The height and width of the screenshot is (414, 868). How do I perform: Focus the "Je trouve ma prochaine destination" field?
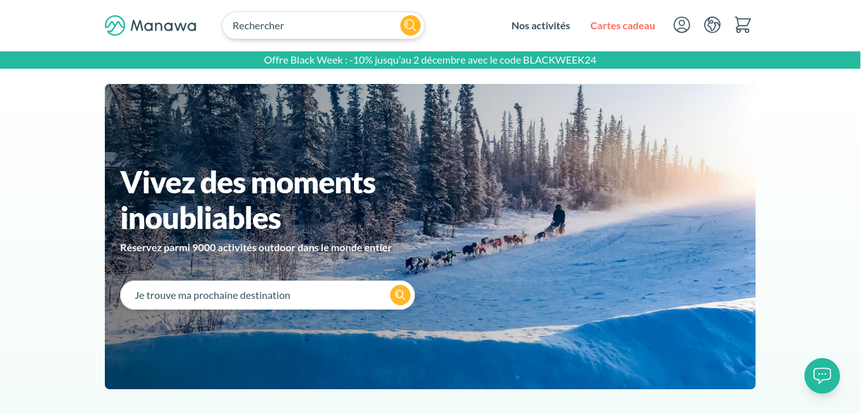coord(254,295)
